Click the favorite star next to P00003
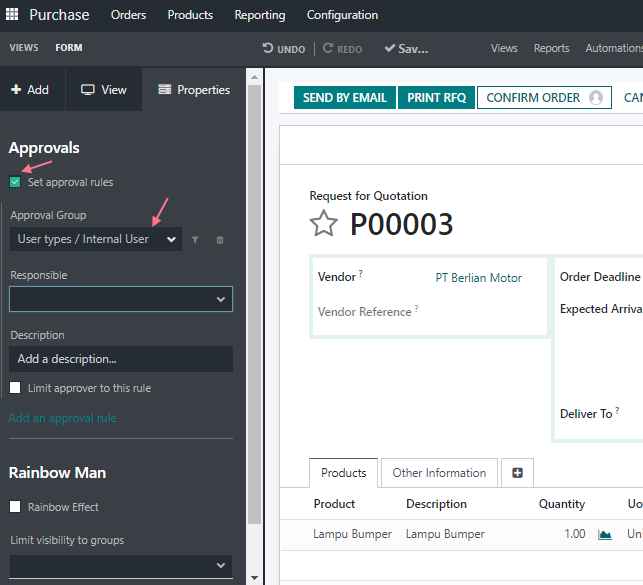 (x=324, y=223)
